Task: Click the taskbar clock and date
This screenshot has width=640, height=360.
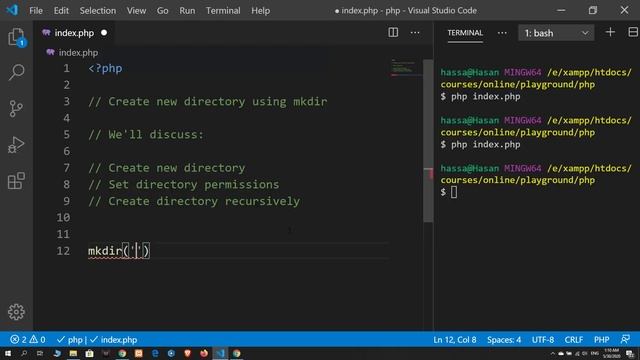Action: (612, 353)
